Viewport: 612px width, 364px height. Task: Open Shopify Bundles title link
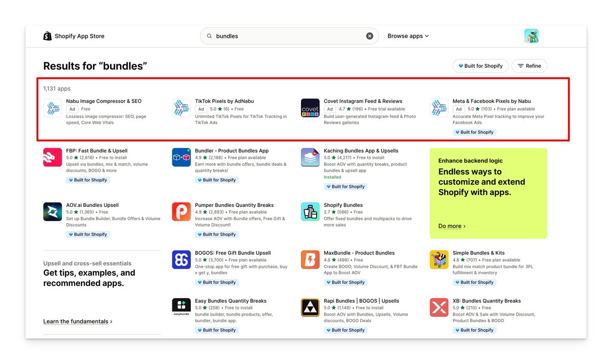343,205
